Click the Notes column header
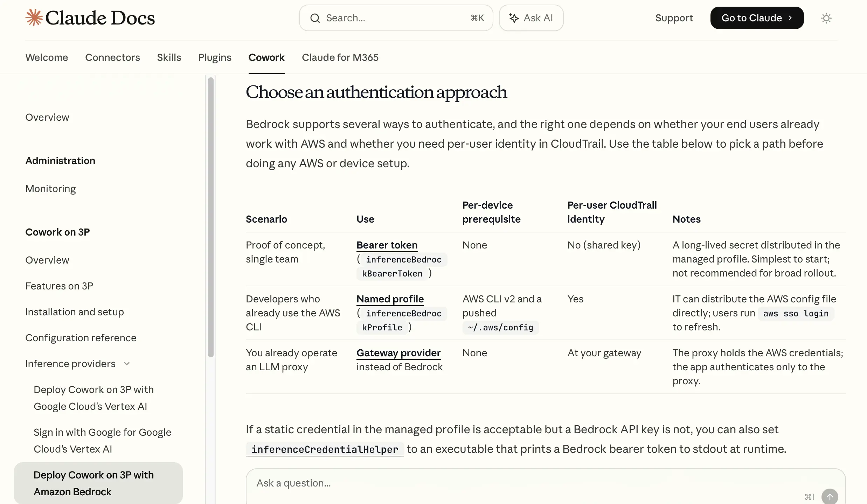This screenshot has height=504, width=867. click(686, 219)
